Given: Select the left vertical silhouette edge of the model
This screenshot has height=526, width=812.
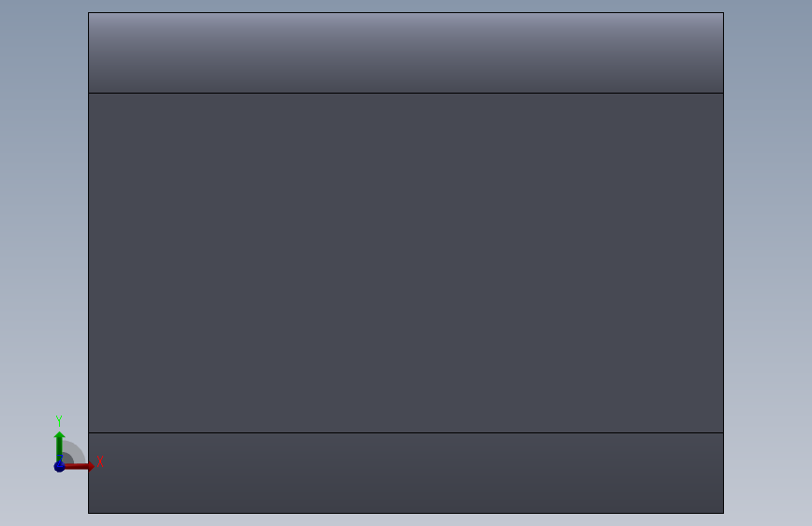Looking at the screenshot, I should tap(89, 263).
